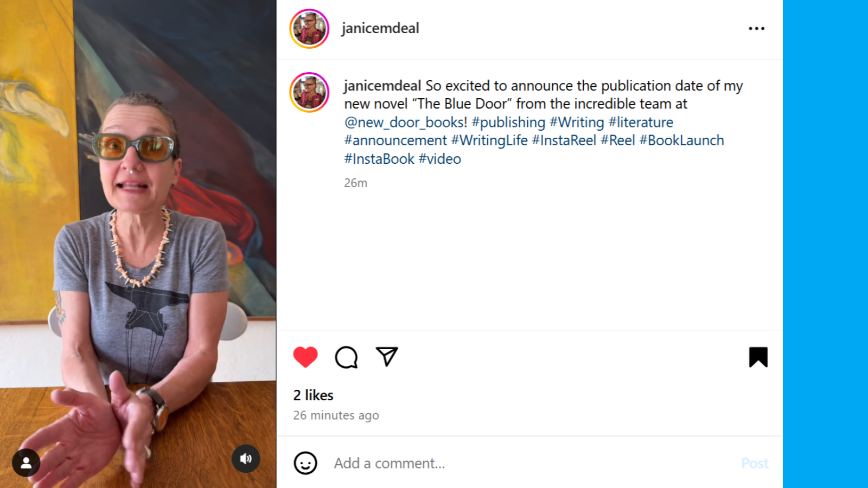Open the #InstaBook hashtag

tap(379, 159)
